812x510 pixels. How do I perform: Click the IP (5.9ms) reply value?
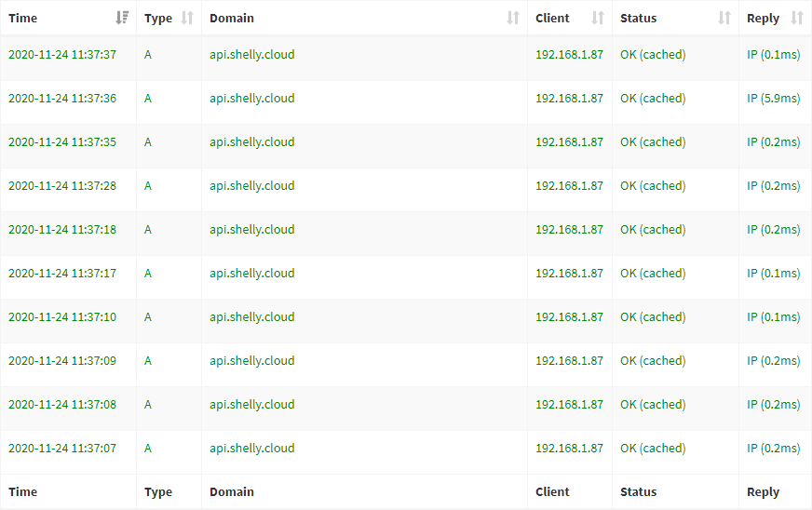773,99
